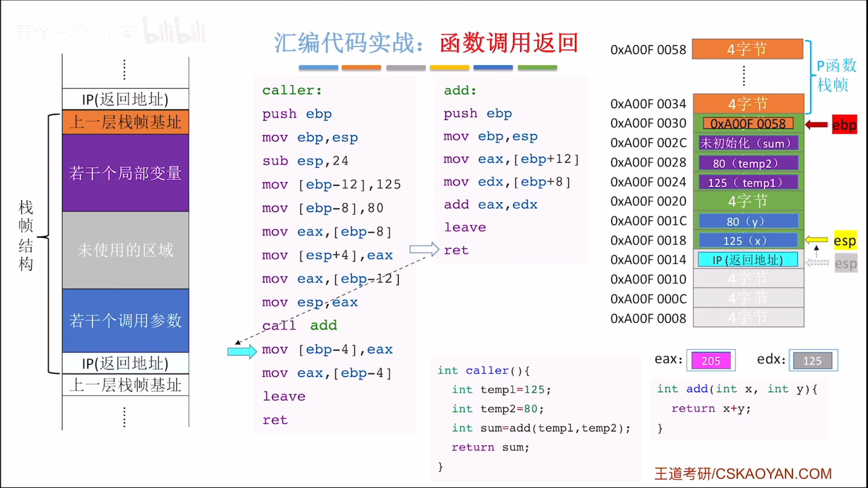This screenshot has height=488, width=868.
Task: Click the 125 (x) parameter stack cell
Action: pyautogui.click(x=748, y=241)
